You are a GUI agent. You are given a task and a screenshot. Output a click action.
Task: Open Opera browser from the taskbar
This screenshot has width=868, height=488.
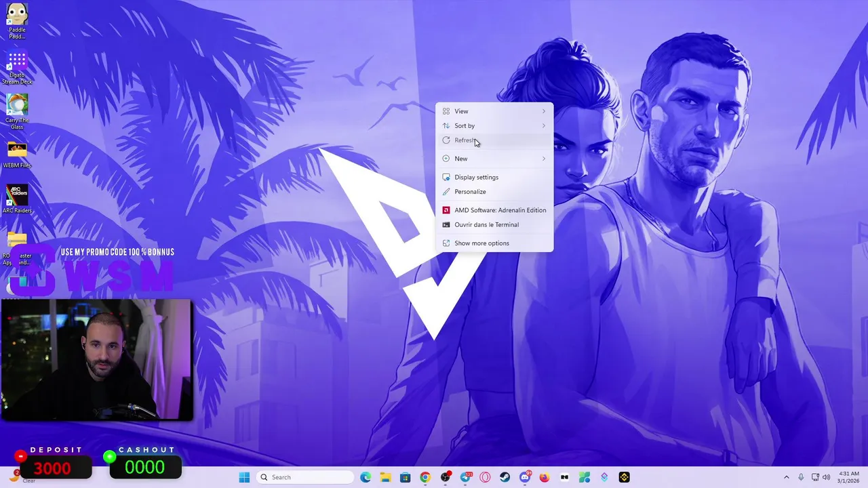[x=485, y=477]
